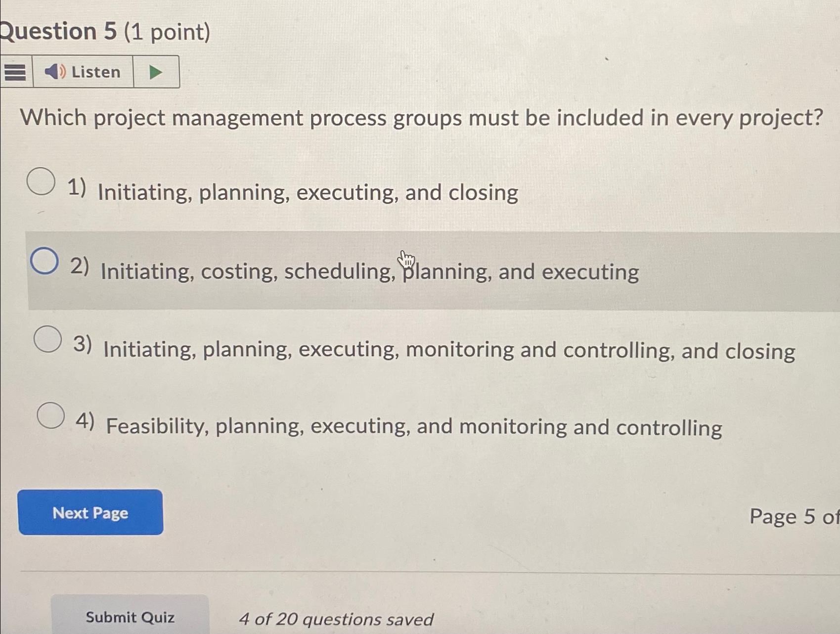Click the green play arrow to hear question
Image resolution: width=840 pixels, height=634 pixels.
[156, 72]
